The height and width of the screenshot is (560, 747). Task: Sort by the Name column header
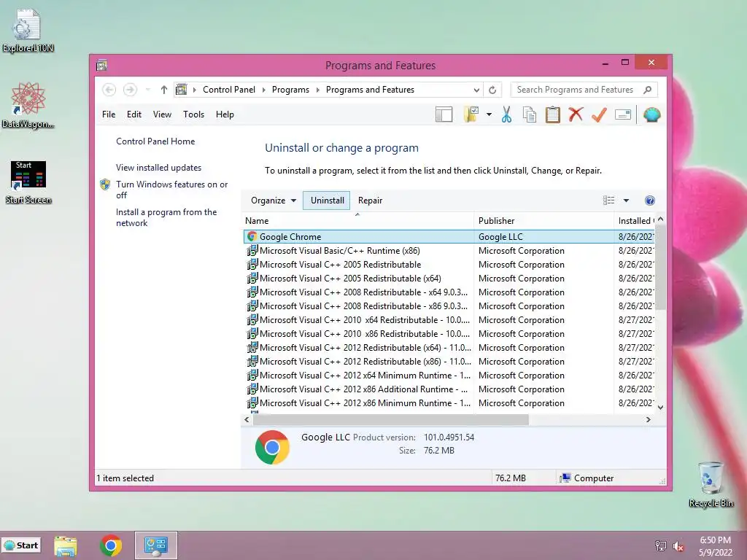point(358,220)
